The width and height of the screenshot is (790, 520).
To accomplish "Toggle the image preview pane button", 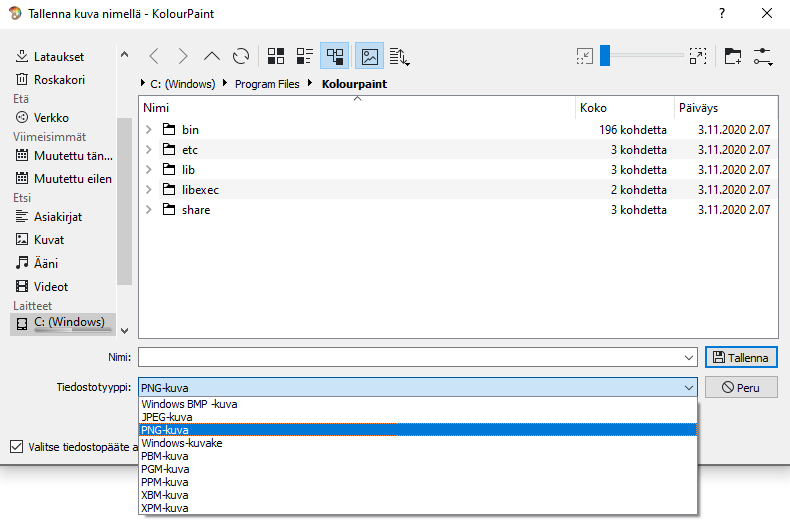I will (370, 57).
